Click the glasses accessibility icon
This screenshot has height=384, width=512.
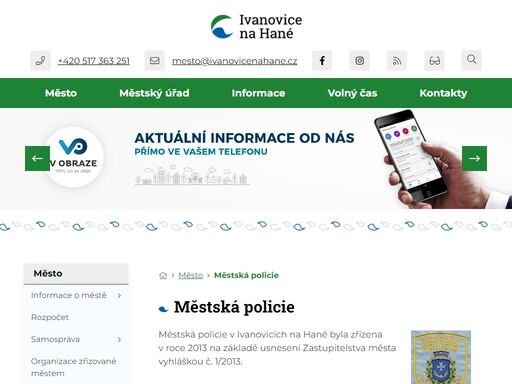click(434, 61)
